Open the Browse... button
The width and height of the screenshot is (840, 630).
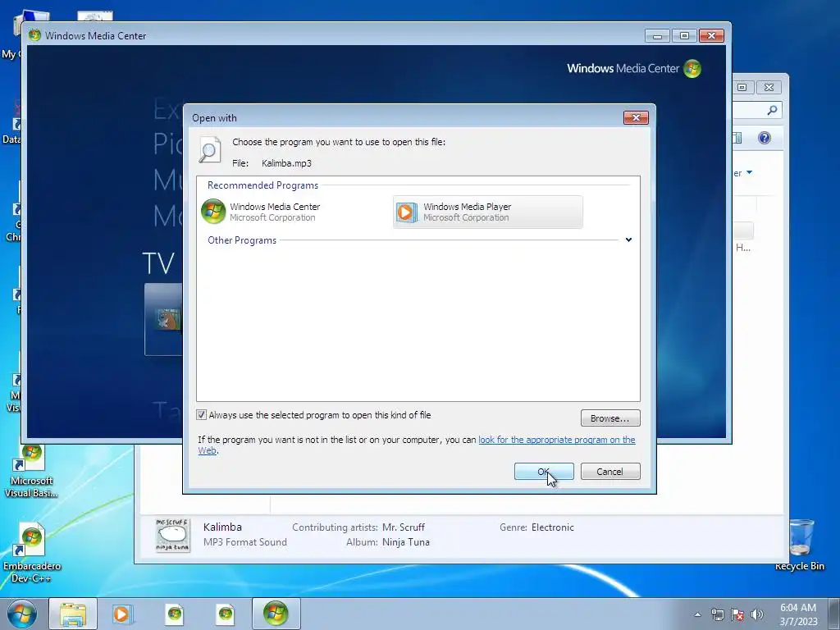[x=610, y=418]
